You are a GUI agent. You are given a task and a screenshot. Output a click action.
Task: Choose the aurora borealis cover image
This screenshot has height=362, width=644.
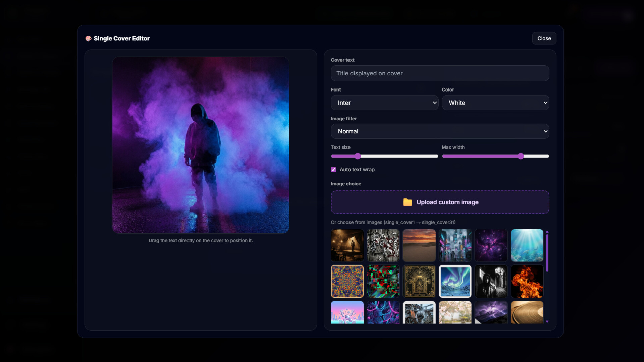click(455, 282)
